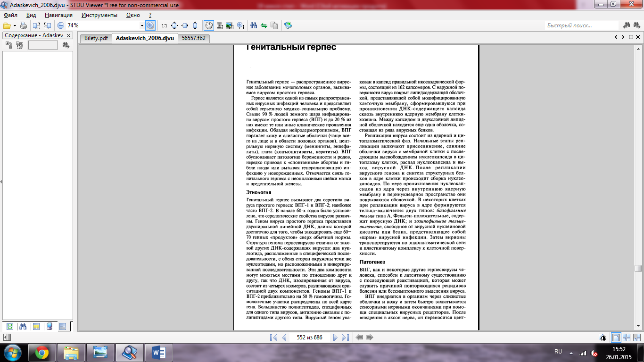
Task: Click the page number field 552 из 686
Action: pyautogui.click(x=310, y=337)
